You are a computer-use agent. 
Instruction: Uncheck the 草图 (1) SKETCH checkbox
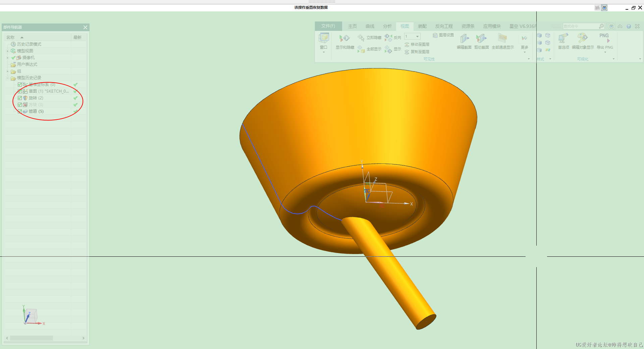coord(20,91)
